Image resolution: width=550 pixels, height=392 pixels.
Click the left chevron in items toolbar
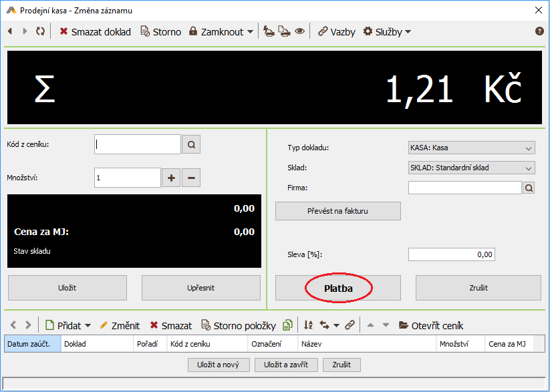(x=13, y=325)
